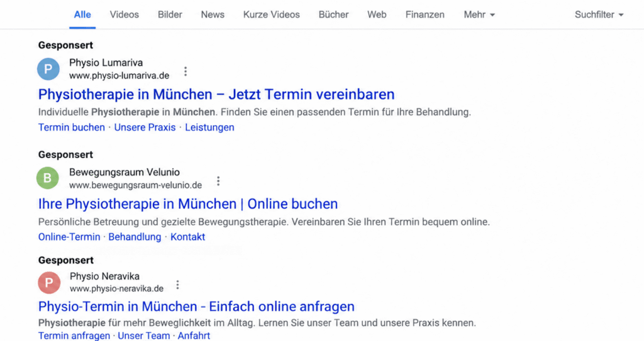Select the Alle tab

[82, 15]
